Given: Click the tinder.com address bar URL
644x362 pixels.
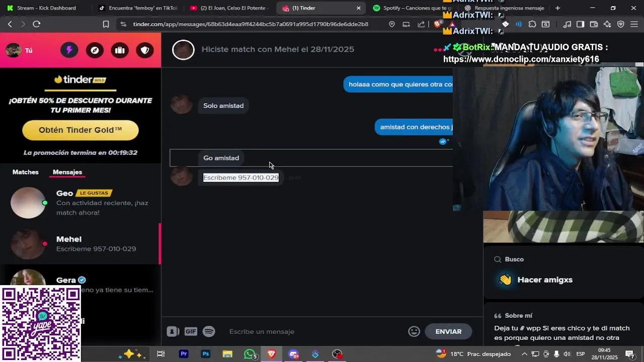Looking at the screenshot, I should [251, 24].
